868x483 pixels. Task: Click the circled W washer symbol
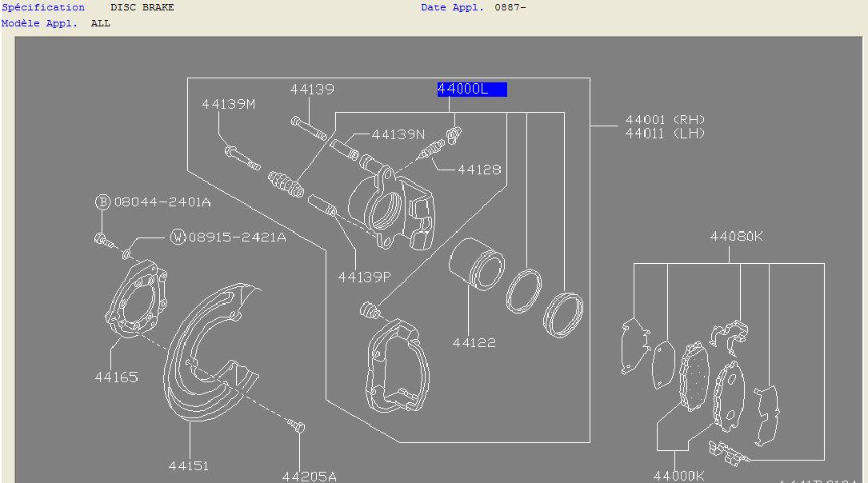[x=177, y=238]
